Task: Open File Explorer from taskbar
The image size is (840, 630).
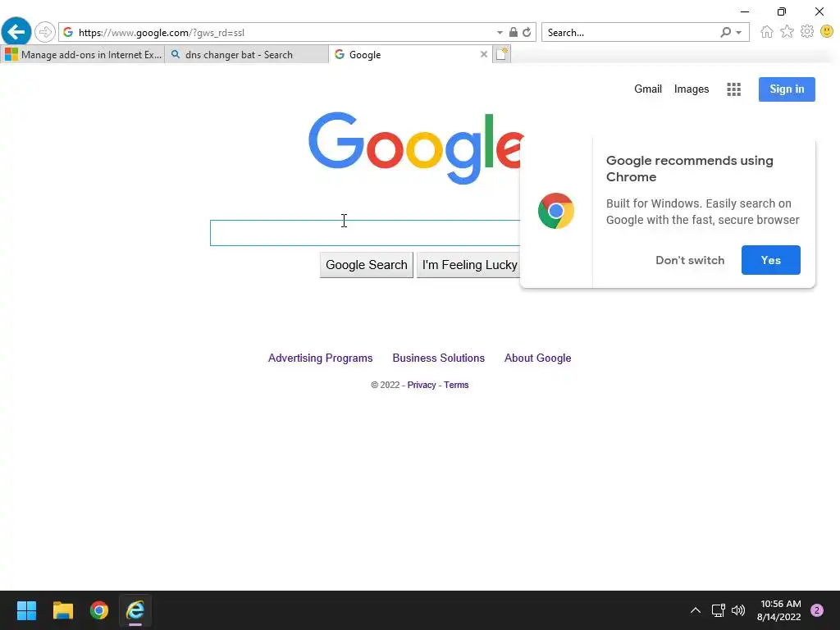Action: click(x=62, y=610)
